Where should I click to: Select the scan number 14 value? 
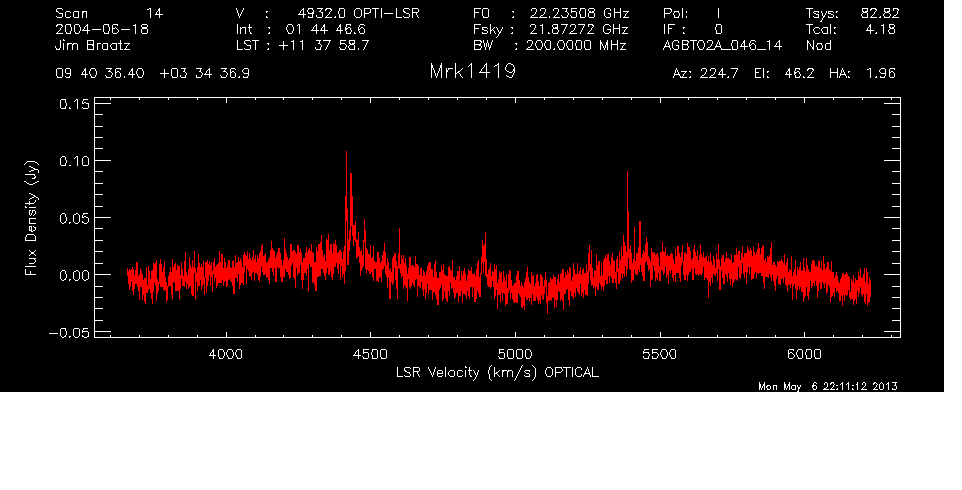click(155, 13)
